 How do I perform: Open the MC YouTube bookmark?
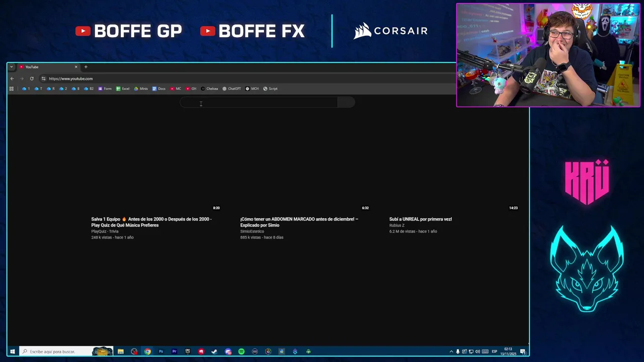pos(176,88)
